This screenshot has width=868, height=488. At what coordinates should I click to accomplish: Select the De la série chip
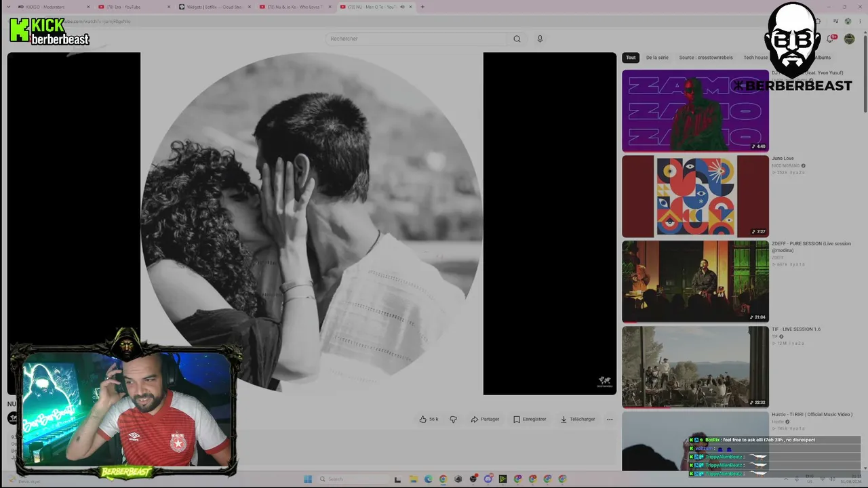coord(657,58)
